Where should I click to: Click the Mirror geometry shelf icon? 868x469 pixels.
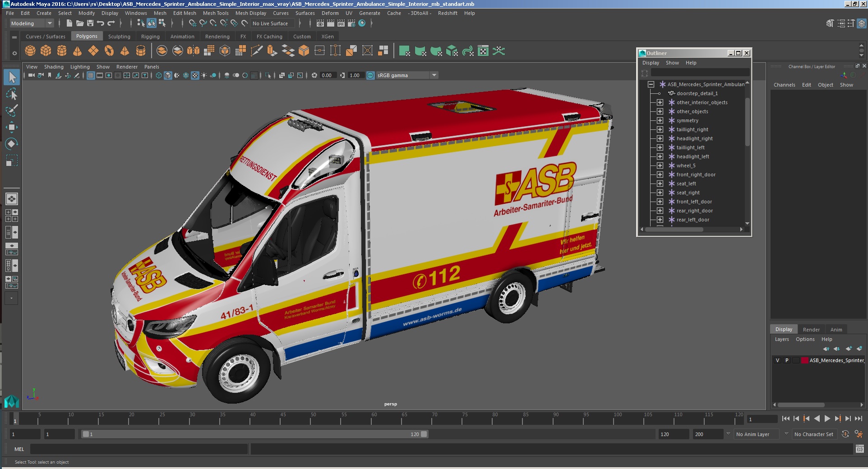pyautogui.click(x=193, y=51)
